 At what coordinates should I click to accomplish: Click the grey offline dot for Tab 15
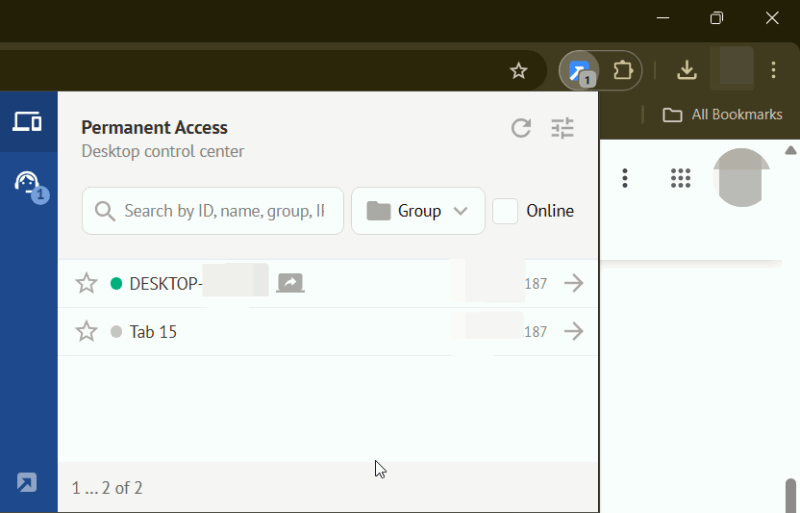116,332
